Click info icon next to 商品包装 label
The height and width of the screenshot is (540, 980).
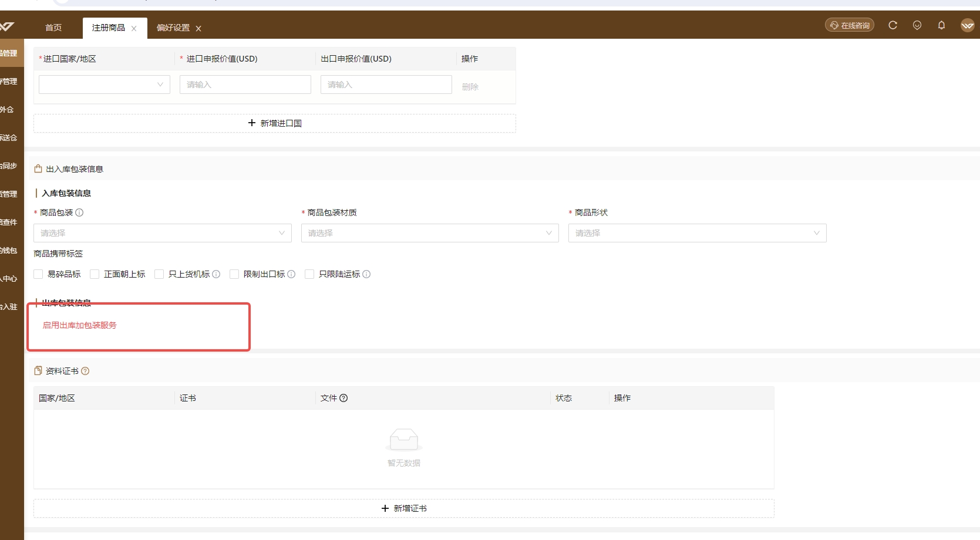coord(79,212)
